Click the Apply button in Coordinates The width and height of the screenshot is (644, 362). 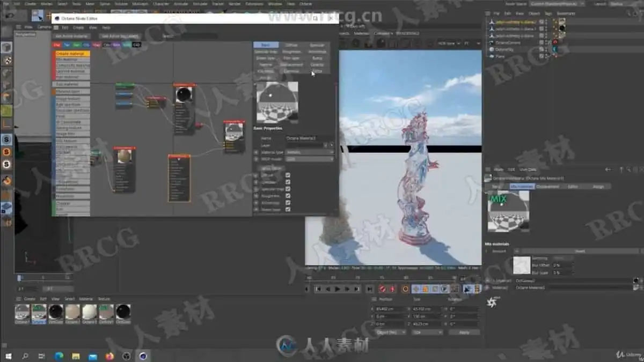tap(464, 333)
